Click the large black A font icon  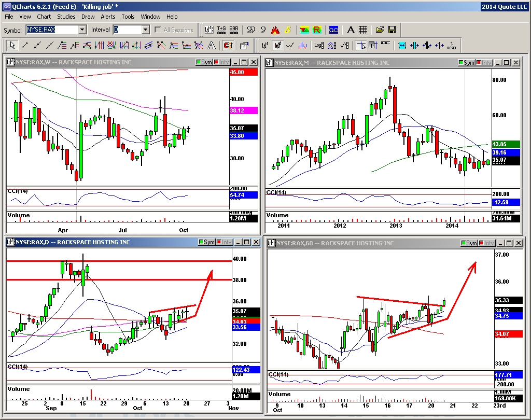[x=351, y=30]
